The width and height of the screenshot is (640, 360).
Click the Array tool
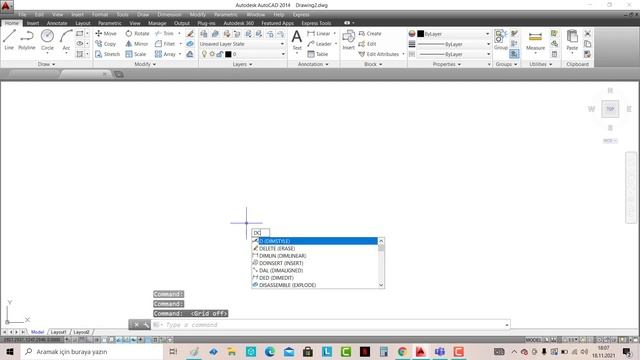pos(165,54)
